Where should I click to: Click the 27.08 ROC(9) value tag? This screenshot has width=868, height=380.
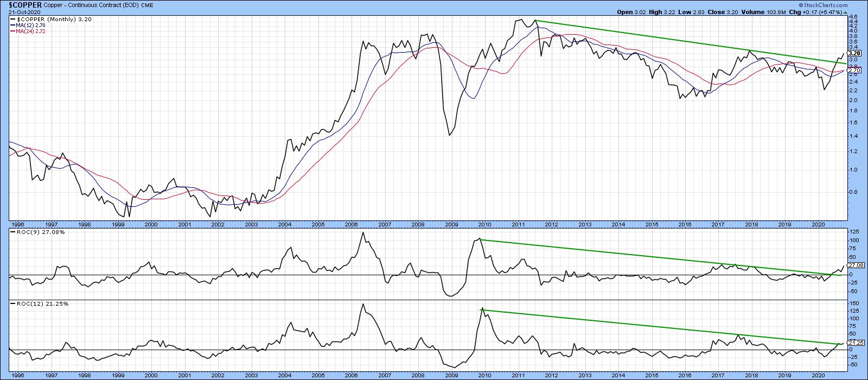click(855, 265)
